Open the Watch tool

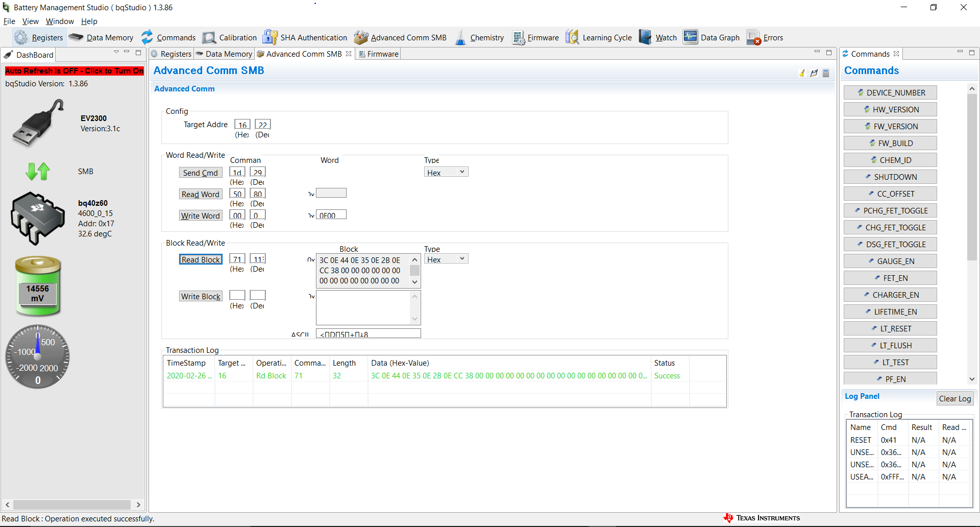point(658,38)
